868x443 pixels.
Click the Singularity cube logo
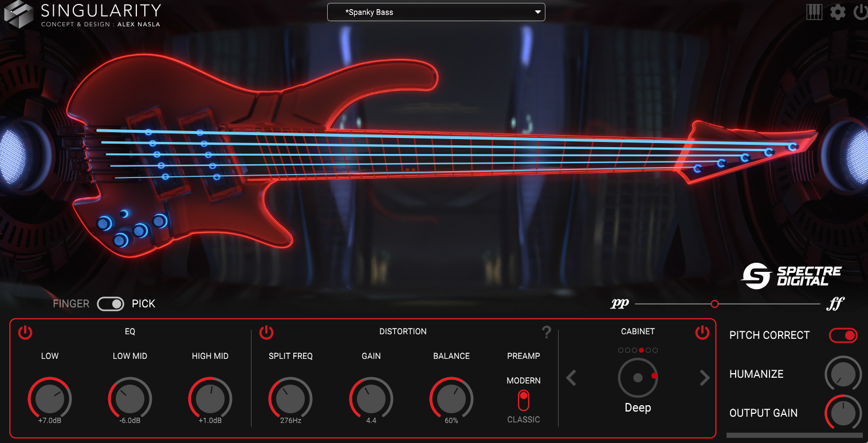tap(19, 14)
